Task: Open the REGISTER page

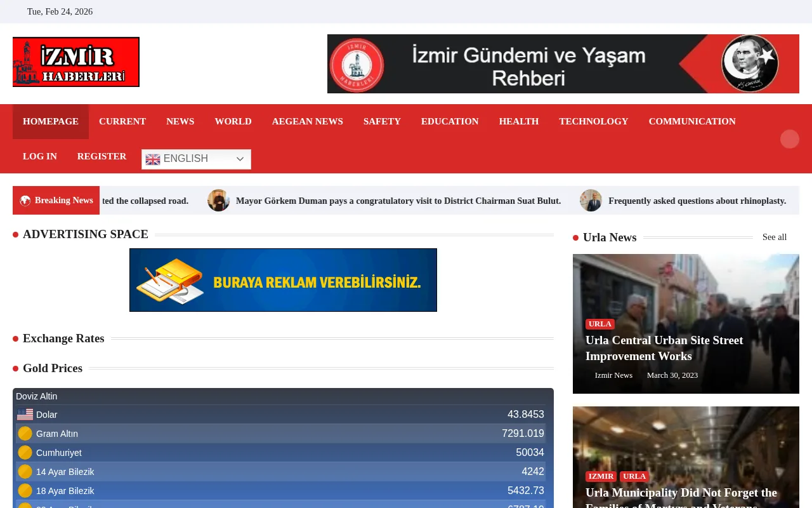Action: pyautogui.click(x=101, y=156)
